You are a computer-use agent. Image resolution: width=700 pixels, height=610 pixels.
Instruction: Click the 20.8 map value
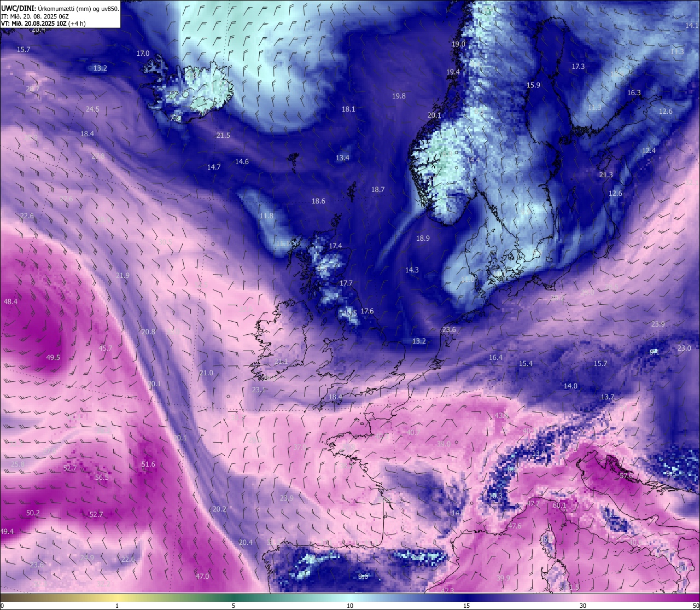click(x=148, y=332)
